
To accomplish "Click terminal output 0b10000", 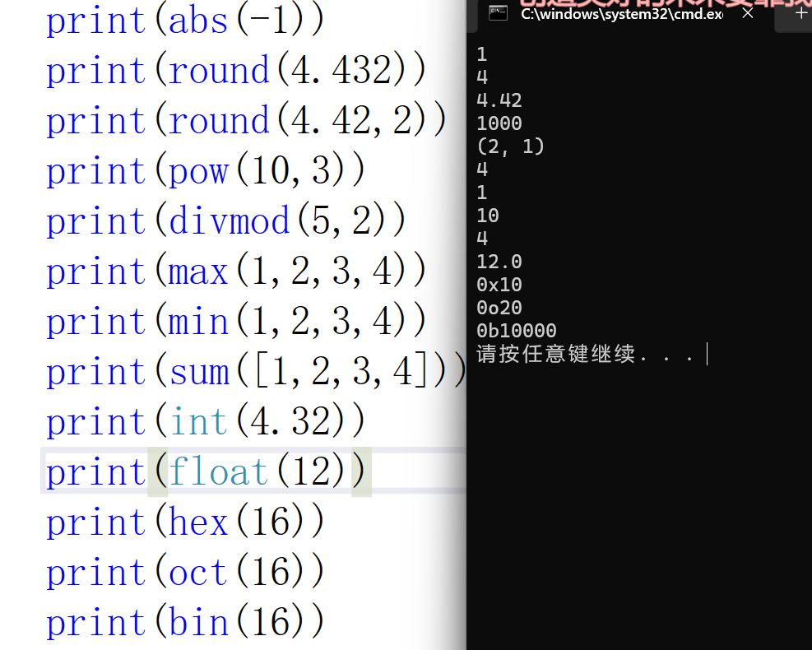I will pos(517,331).
